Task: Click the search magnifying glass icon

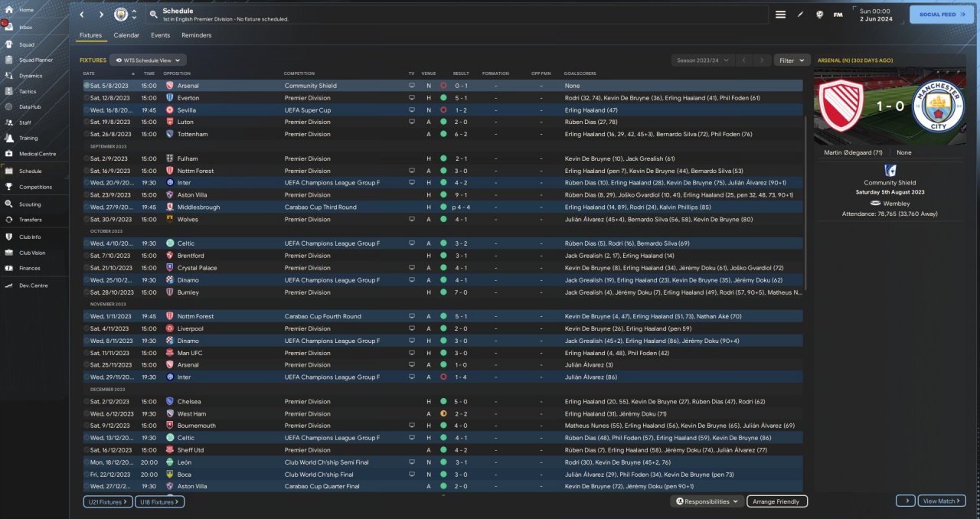Action: (153, 15)
